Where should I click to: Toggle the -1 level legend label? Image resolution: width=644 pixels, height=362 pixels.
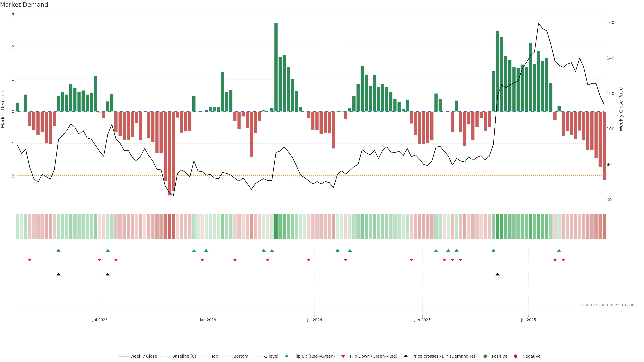[x=271, y=356]
